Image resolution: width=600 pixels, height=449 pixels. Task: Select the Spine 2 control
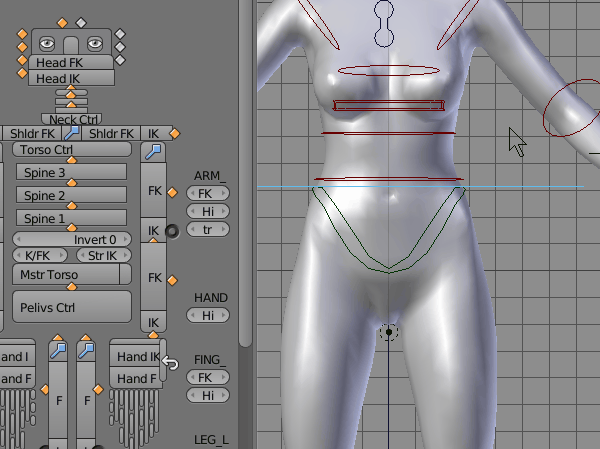coord(72,195)
